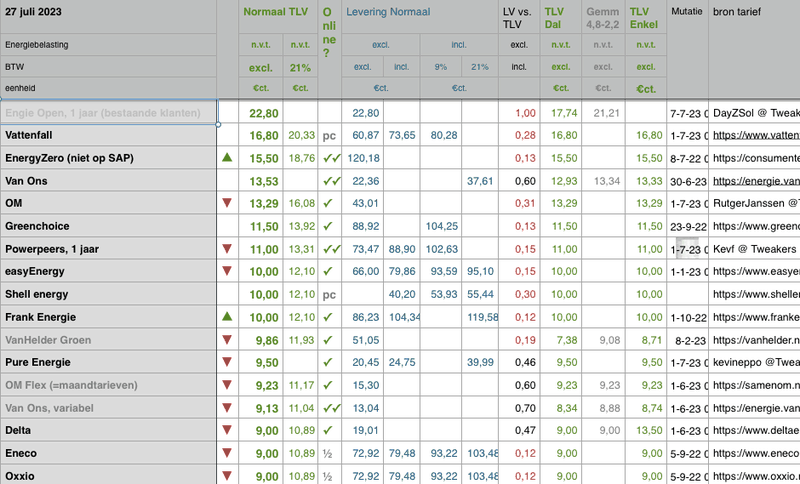Follow the easyEnergy source URL
The width and height of the screenshot is (800, 484).
[755, 271]
